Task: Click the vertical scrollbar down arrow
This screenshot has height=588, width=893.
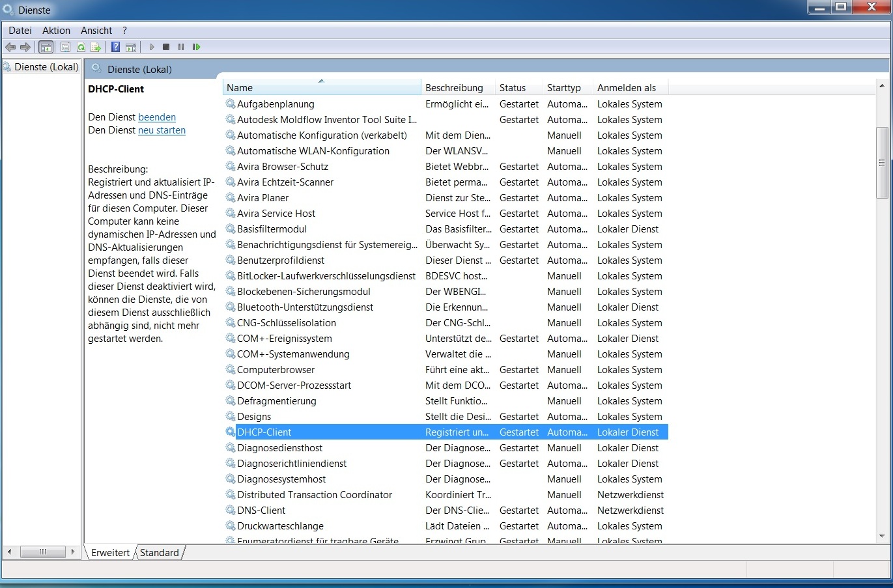Action: (x=882, y=537)
